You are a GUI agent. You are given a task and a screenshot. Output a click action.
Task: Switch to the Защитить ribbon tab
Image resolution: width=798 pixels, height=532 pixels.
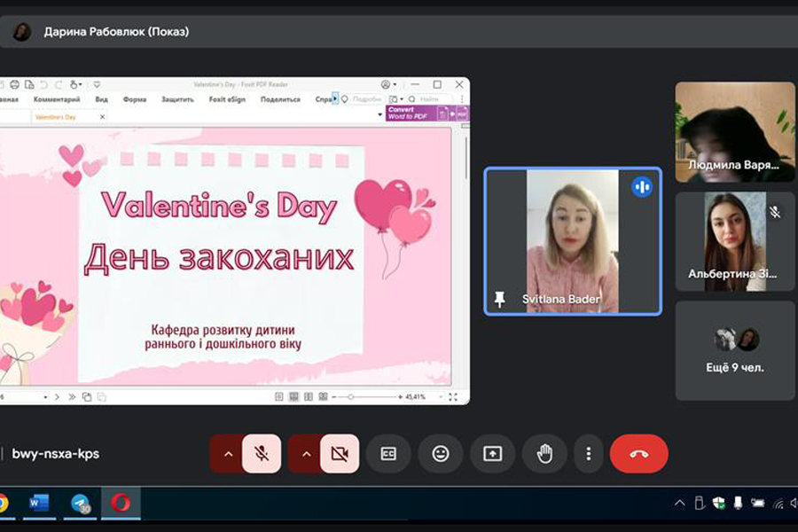click(x=177, y=99)
